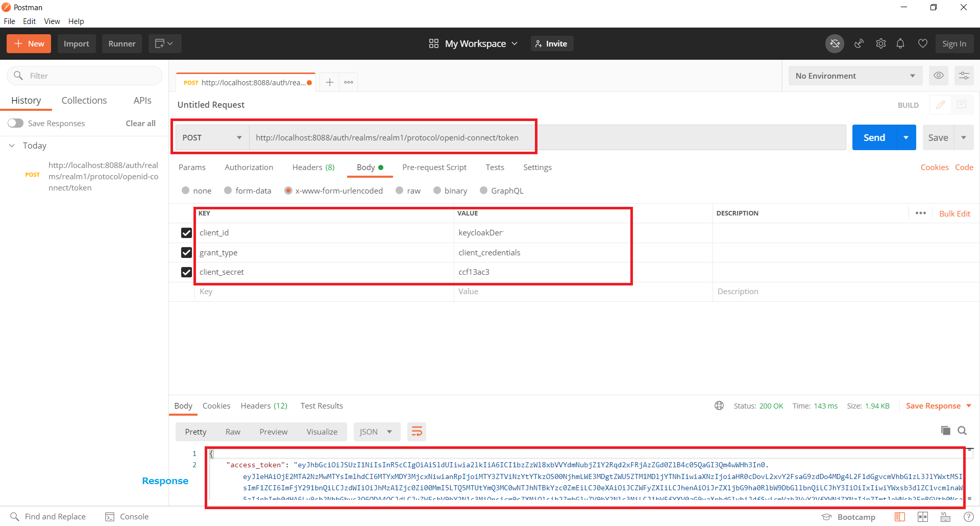Open Postman settings gear icon
The width and height of the screenshot is (980, 526).
click(x=880, y=44)
